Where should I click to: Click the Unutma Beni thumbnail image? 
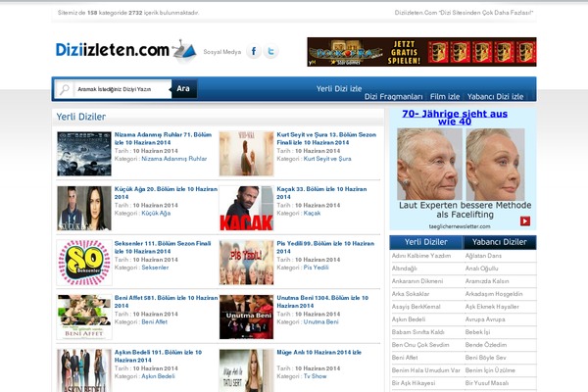coord(246,317)
